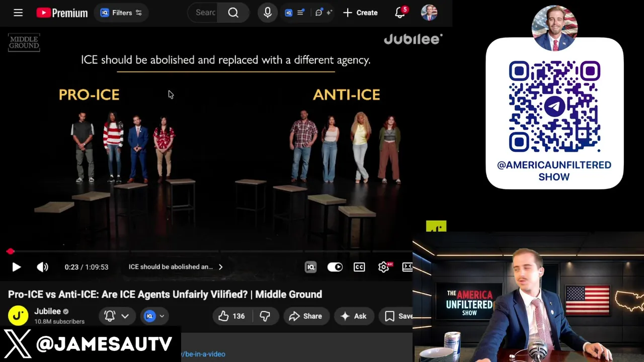Click the video title text
644x362 pixels.
pyautogui.click(x=165, y=294)
